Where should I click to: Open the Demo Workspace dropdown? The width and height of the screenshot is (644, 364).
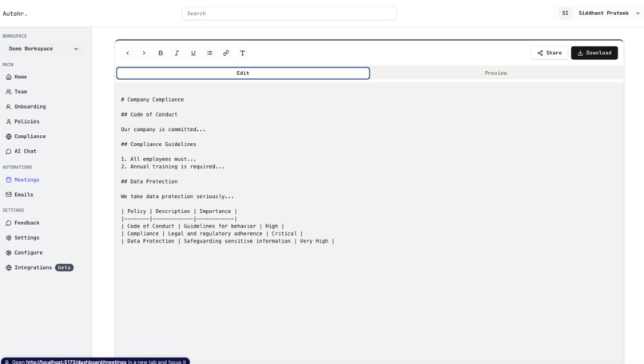click(43, 49)
